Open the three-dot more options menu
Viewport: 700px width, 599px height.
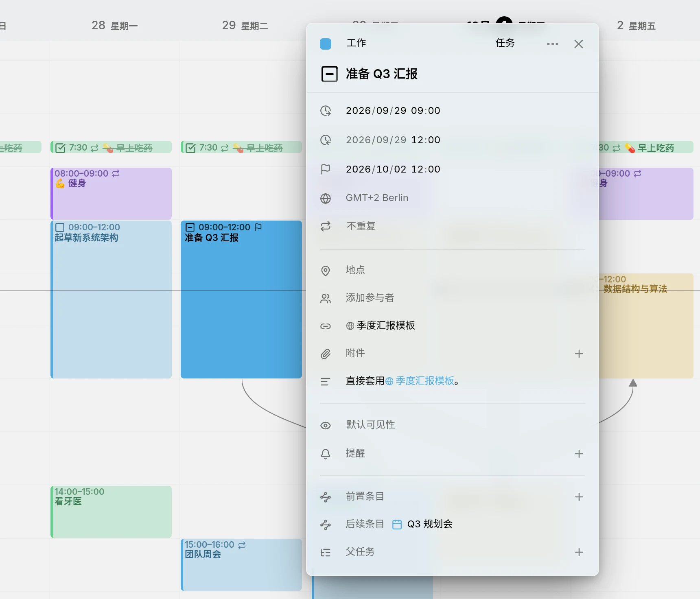click(x=553, y=44)
